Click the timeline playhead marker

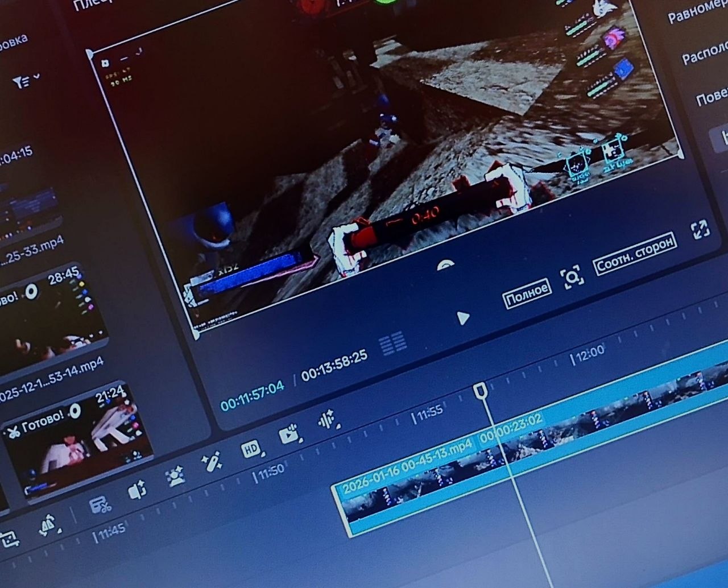pyautogui.click(x=481, y=391)
